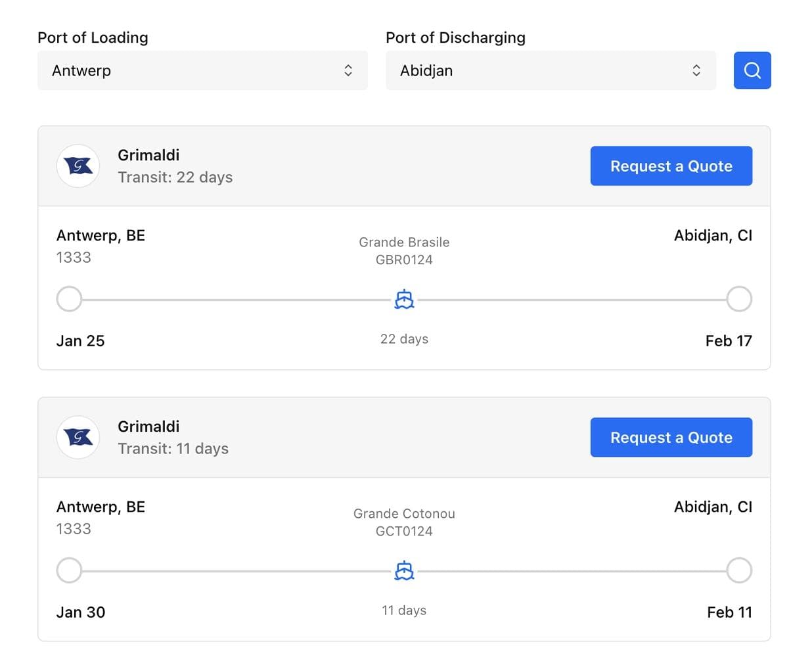Image resolution: width=812 pixels, height=665 pixels.
Task: Click the 22 days timeline label
Action: pos(404,339)
